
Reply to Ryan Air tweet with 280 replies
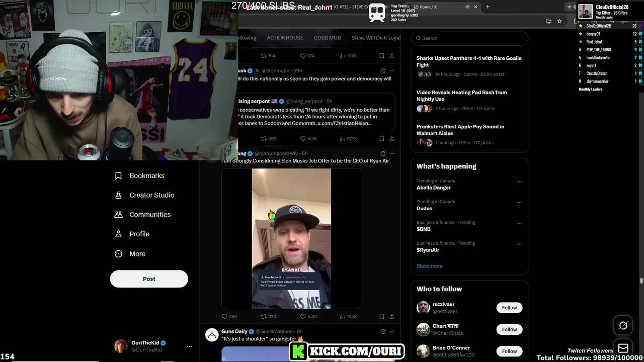coord(229,316)
